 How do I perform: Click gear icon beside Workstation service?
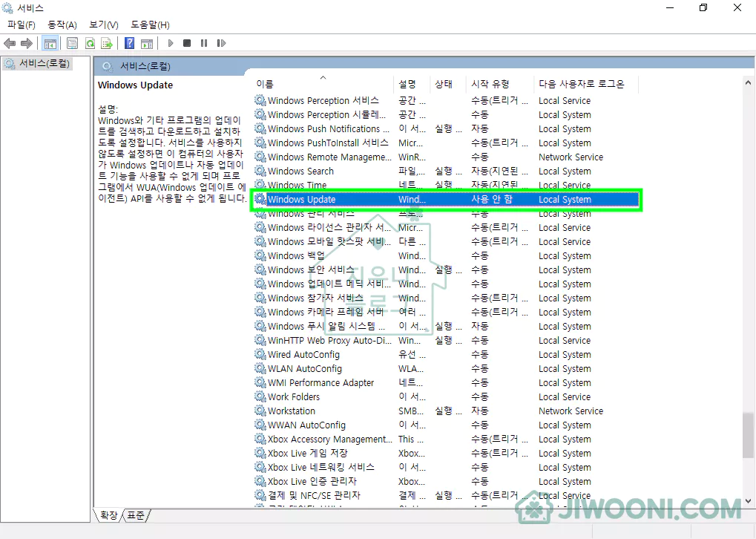point(260,411)
